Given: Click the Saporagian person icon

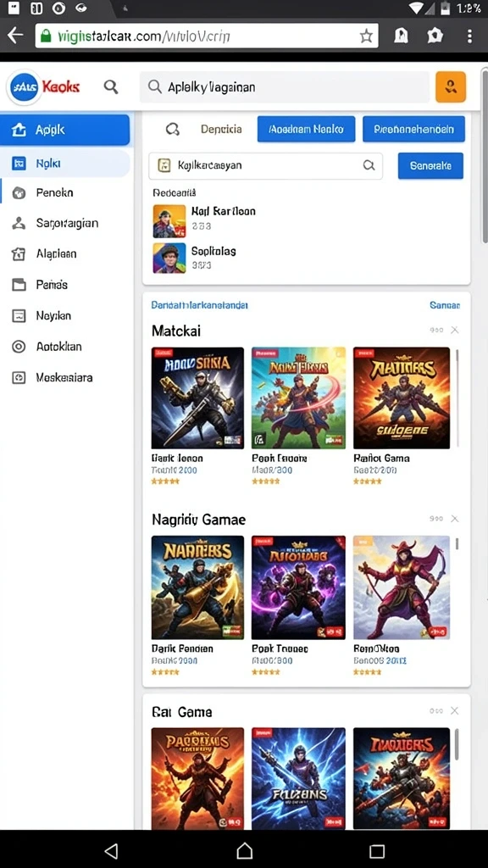Looking at the screenshot, I should click(x=19, y=224).
